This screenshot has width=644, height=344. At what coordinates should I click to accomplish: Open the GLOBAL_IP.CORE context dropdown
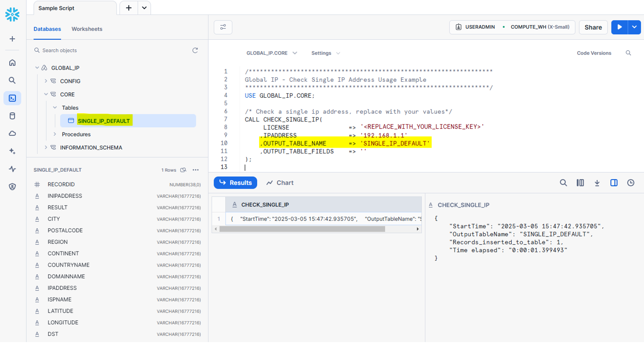[x=272, y=53]
